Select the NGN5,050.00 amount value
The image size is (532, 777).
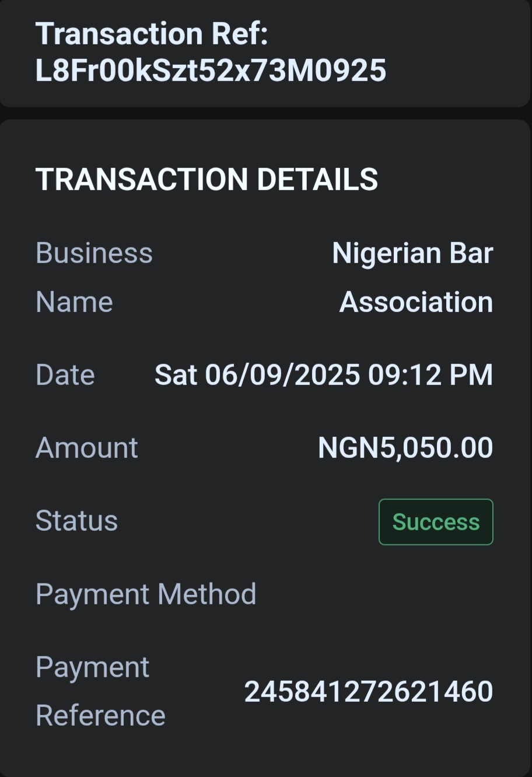405,448
